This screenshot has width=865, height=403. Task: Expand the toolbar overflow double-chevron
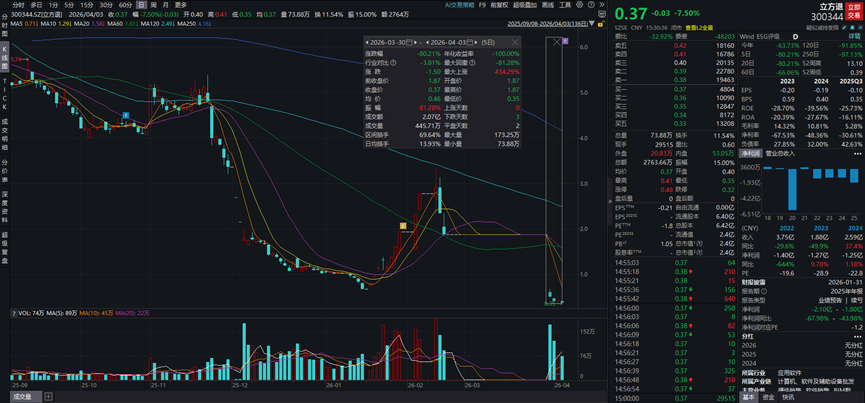[x=602, y=4]
